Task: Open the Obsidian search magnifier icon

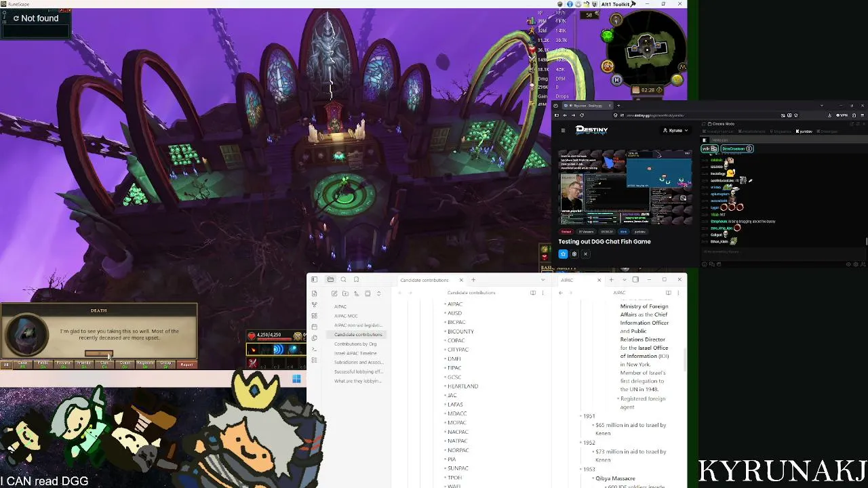Action: (x=343, y=280)
